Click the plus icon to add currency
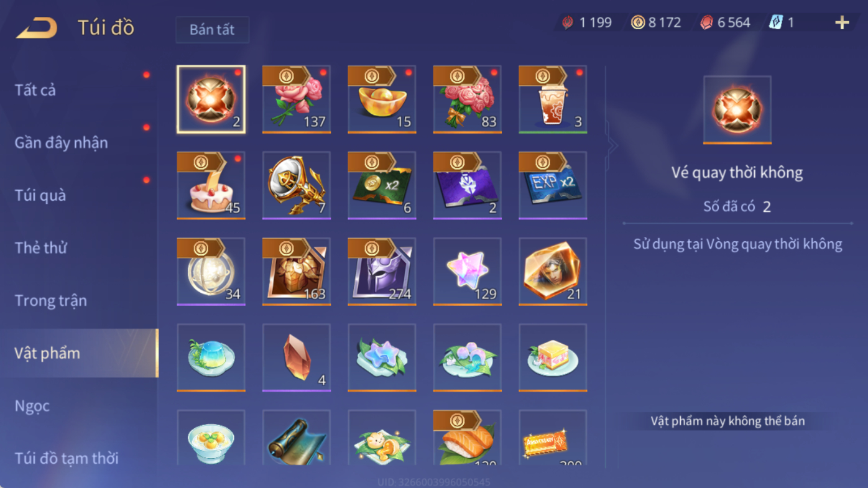This screenshot has height=488, width=868. [x=842, y=23]
